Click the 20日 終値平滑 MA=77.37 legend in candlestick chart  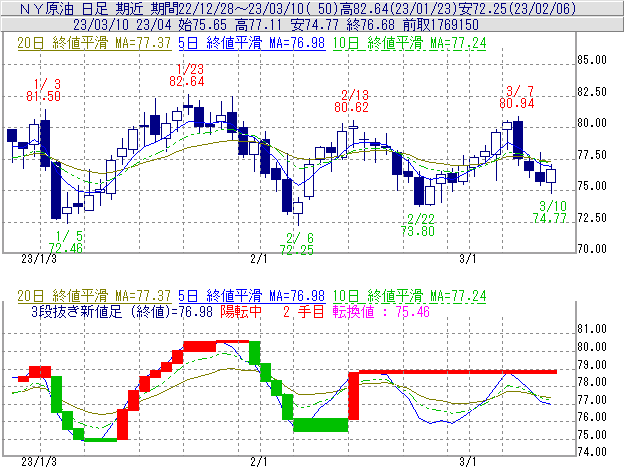pos(94,43)
